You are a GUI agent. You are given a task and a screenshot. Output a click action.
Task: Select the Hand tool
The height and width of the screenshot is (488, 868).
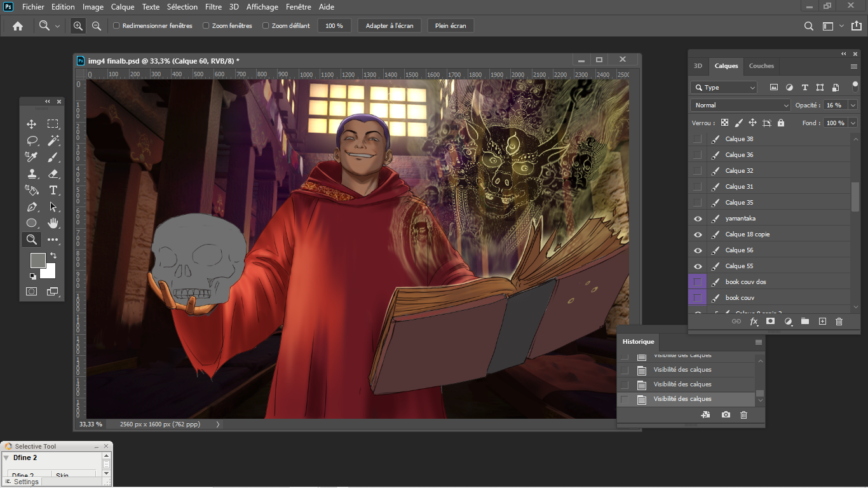53,223
